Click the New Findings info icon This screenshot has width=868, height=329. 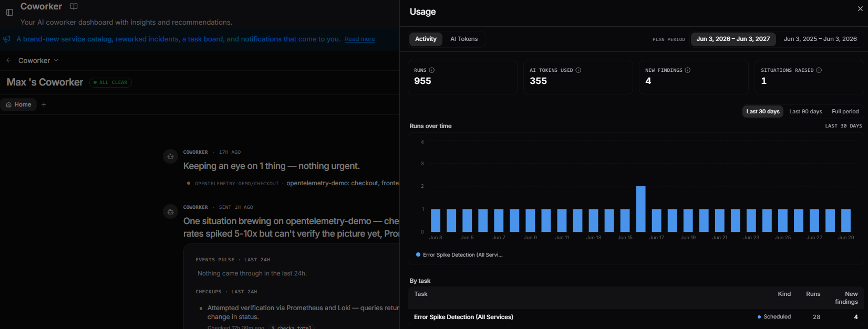pos(688,70)
